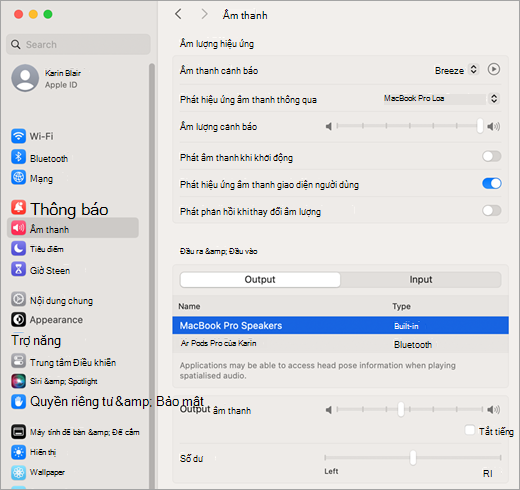Click loud volume icon beside Âm lượng cảnh báo
The width and height of the screenshot is (520, 490).
494,126
